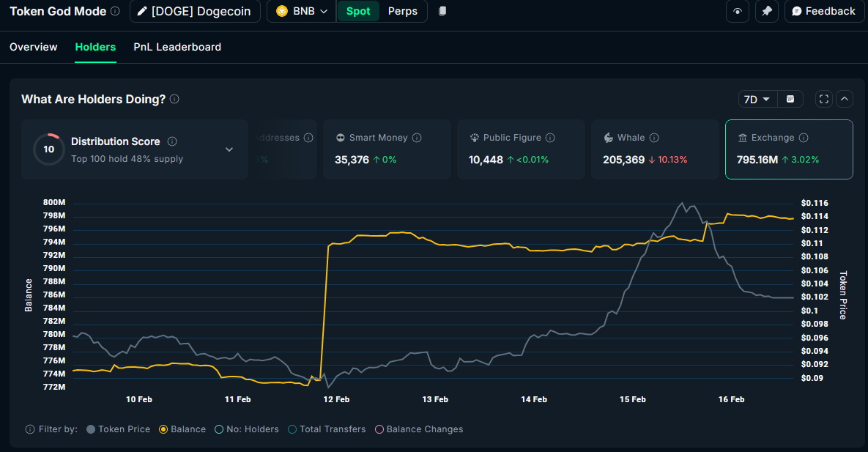Open the BNB chain selector dropdown
868x452 pixels.
click(x=301, y=11)
